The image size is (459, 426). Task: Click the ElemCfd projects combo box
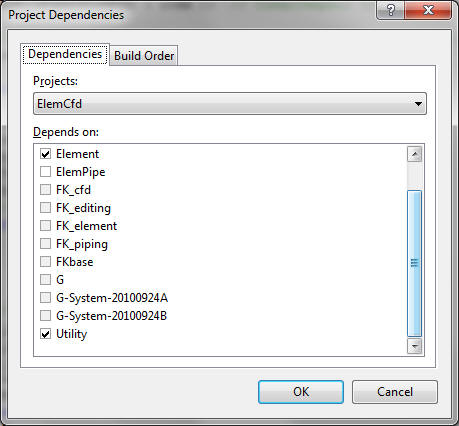pyautogui.click(x=230, y=104)
